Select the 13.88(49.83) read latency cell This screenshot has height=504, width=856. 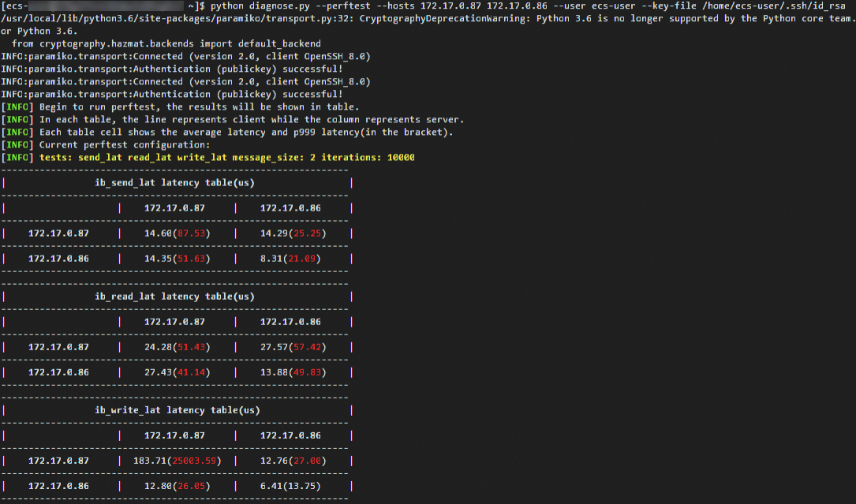point(292,371)
